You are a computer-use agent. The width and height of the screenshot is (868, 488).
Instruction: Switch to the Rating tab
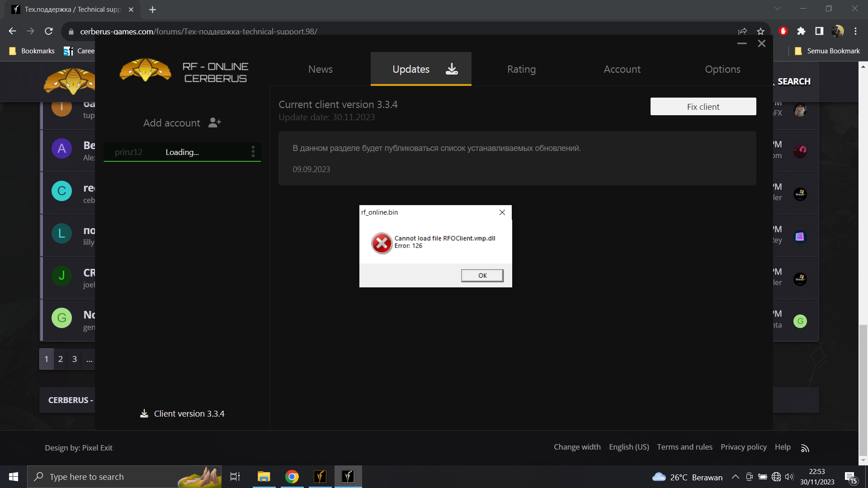[521, 69]
